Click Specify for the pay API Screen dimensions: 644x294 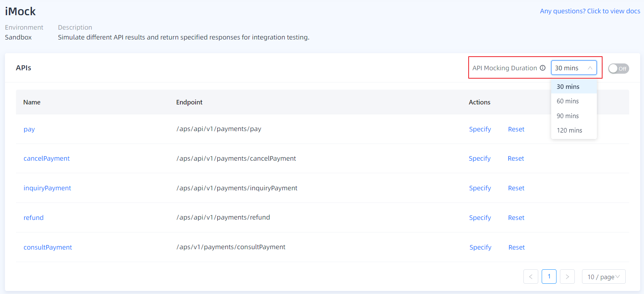(480, 129)
